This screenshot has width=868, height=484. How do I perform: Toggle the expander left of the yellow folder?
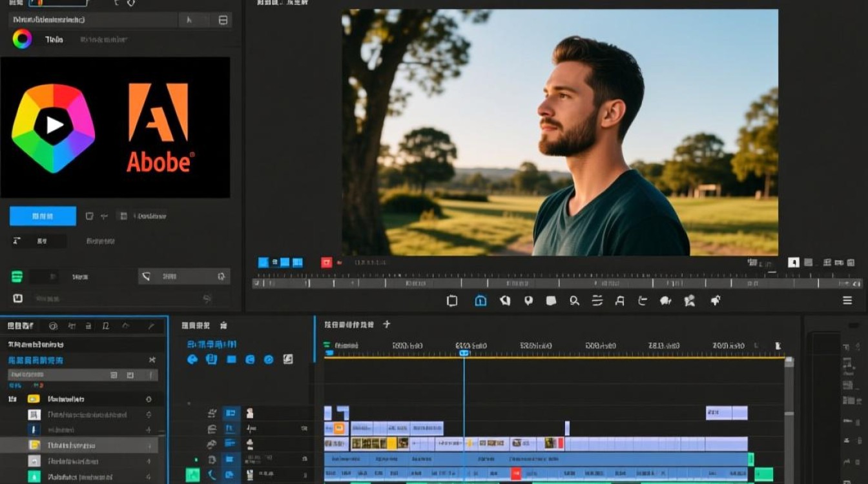12,399
